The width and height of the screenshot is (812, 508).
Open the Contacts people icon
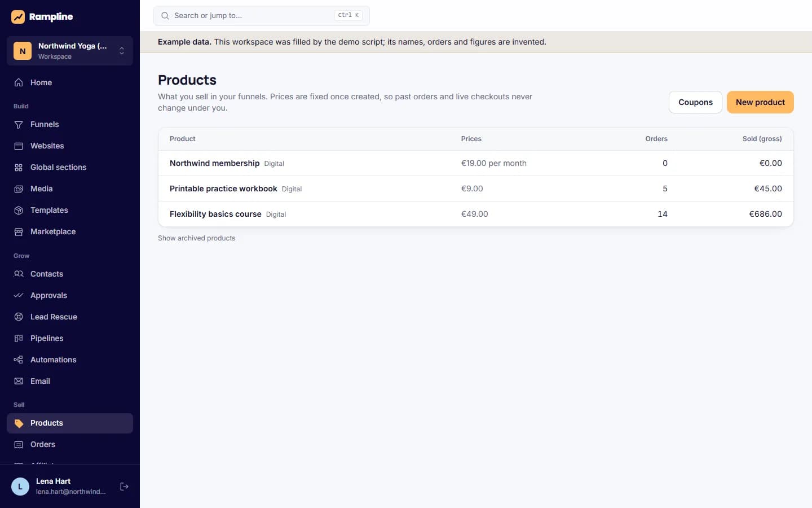tap(19, 274)
